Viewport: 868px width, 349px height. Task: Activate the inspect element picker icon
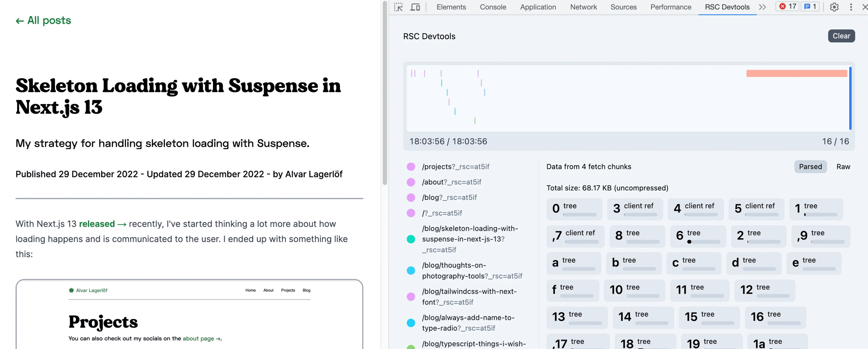(x=399, y=7)
